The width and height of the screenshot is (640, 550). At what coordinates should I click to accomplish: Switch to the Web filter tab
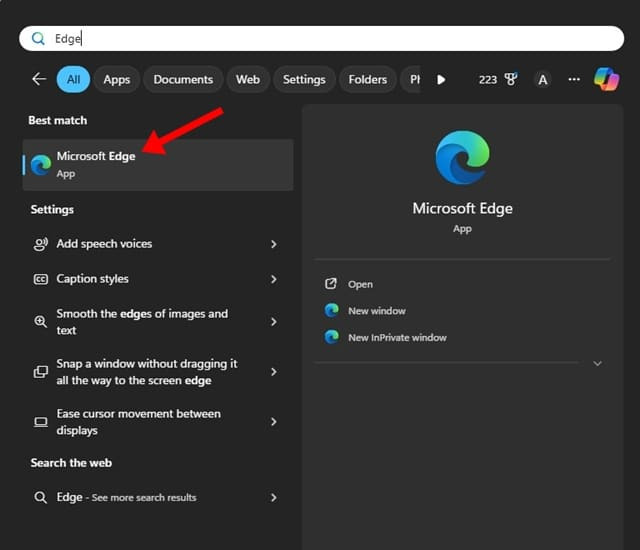coord(248,79)
